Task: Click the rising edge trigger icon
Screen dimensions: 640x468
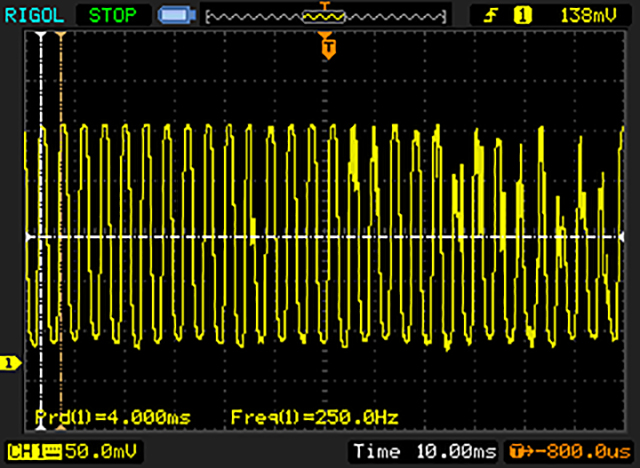Action: click(491, 16)
